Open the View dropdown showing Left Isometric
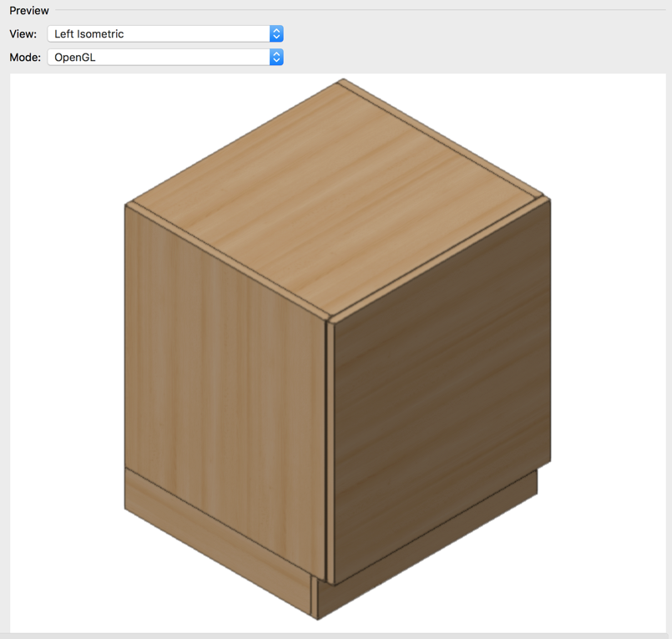Viewport: 672px width, 639px height. pos(165,34)
